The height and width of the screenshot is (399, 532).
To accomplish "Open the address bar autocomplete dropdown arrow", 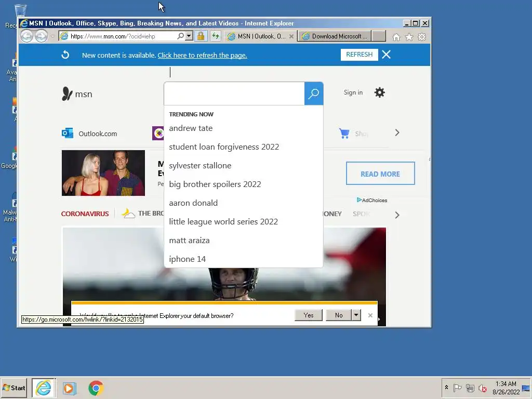I will [x=189, y=36].
